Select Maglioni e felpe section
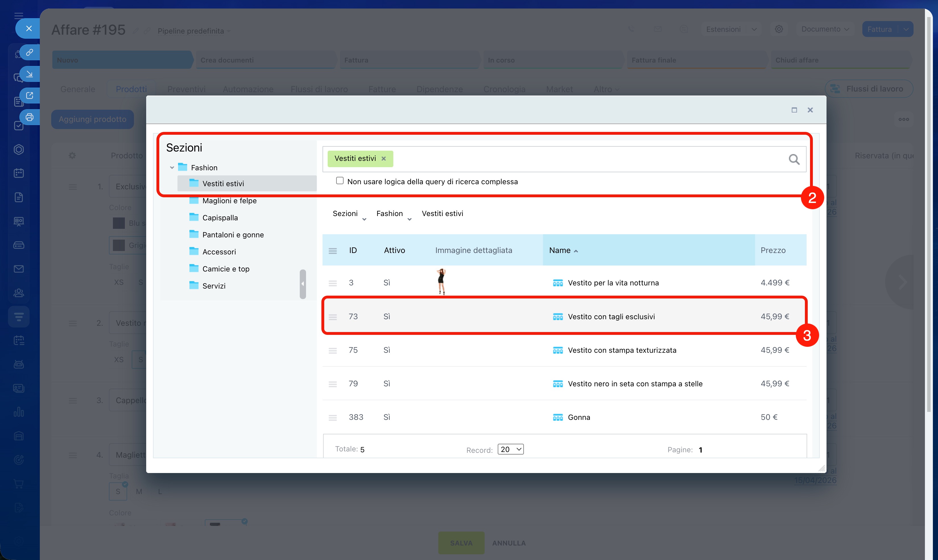This screenshot has height=560, width=938. pyautogui.click(x=229, y=201)
